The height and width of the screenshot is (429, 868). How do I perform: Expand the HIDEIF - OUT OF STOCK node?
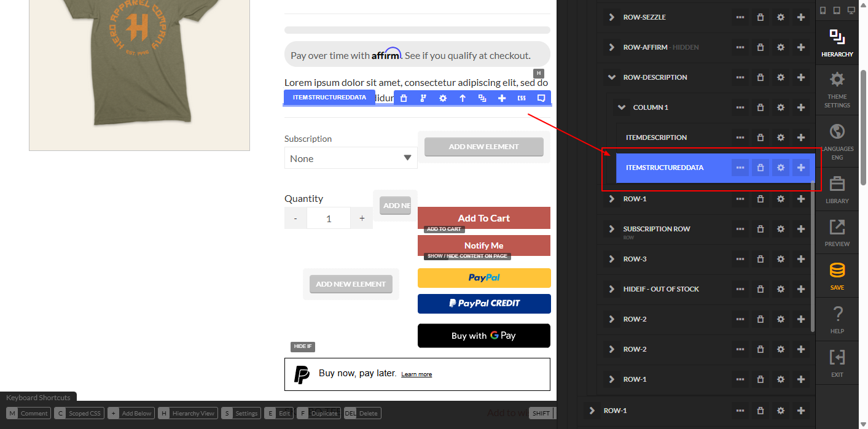tap(611, 289)
